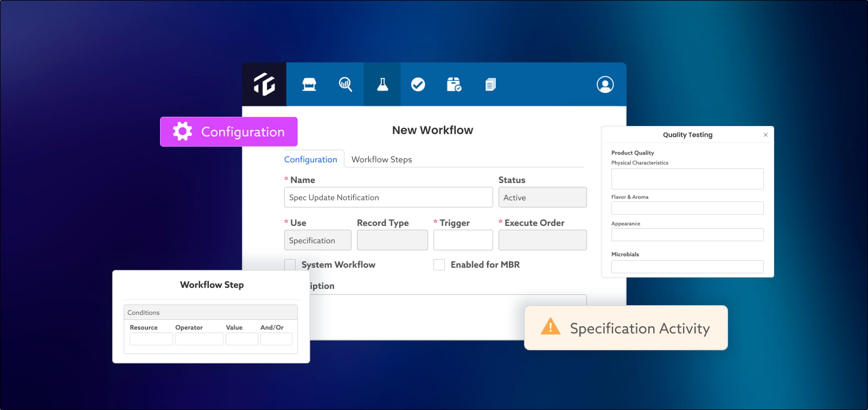Click the Name field with Spec Update Notification
Image resolution: width=868 pixels, height=410 pixels.
click(x=388, y=197)
